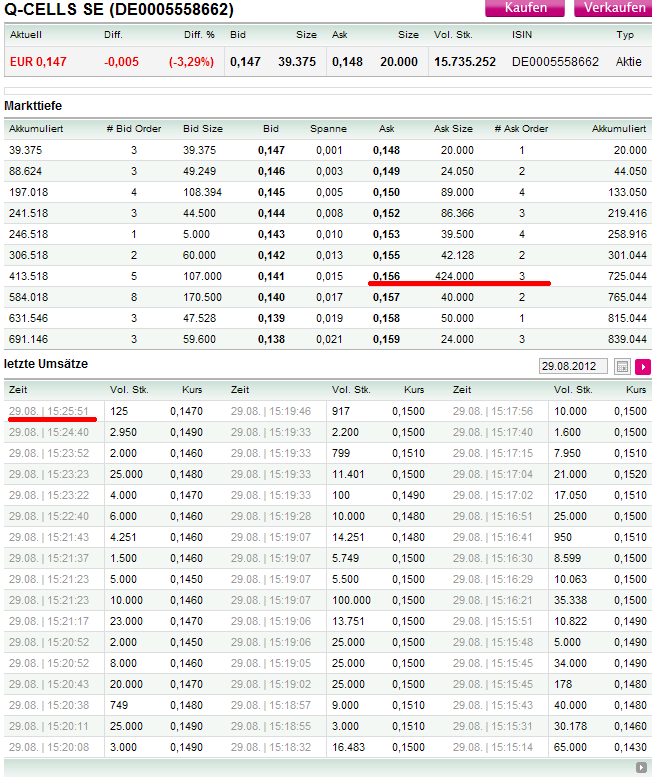Click the Verkaufen sell button
652x777 pixels.
(x=614, y=8)
